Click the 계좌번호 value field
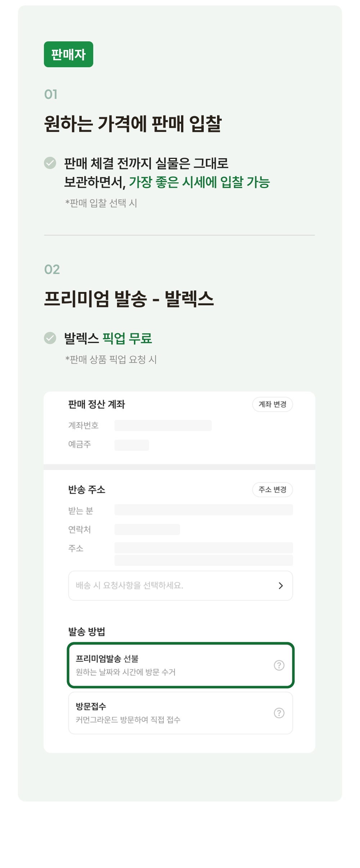 click(x=163, y=425)
